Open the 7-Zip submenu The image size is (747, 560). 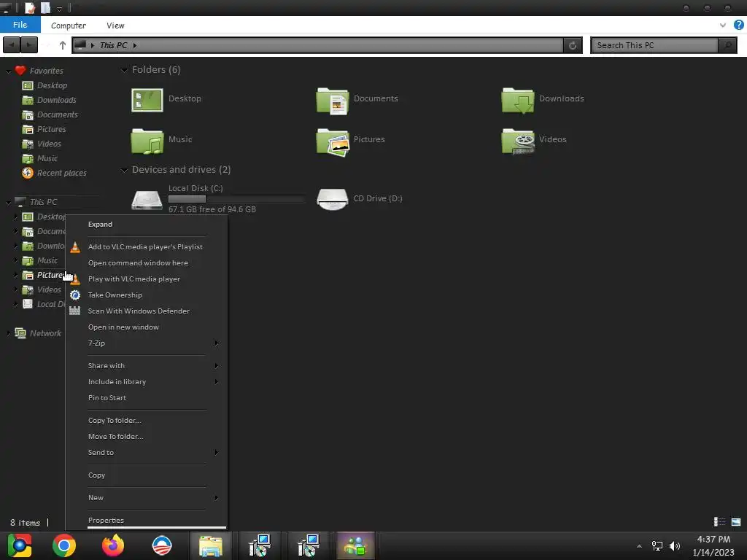point(146,343)
